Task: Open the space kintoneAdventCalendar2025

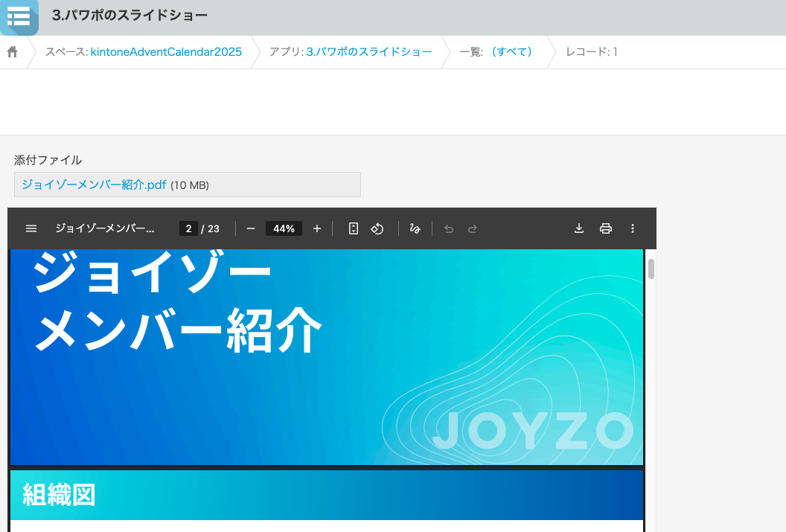Action: point(165,51)
